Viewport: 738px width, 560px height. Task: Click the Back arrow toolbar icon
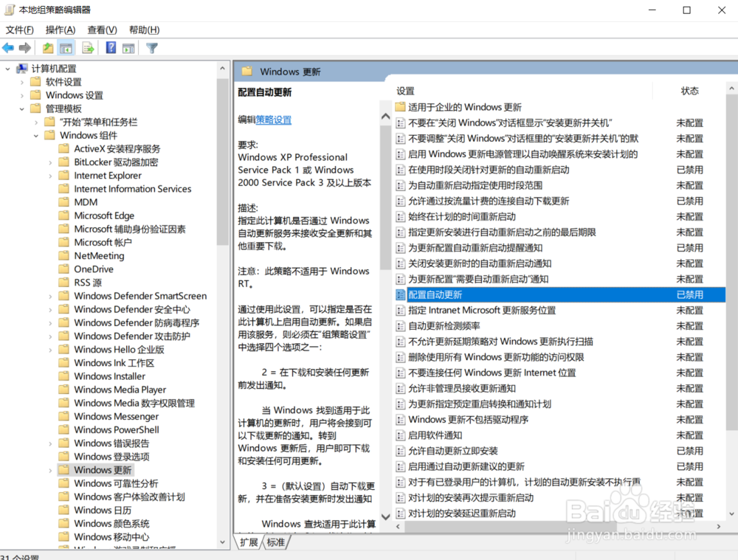[x=8, y=48]
